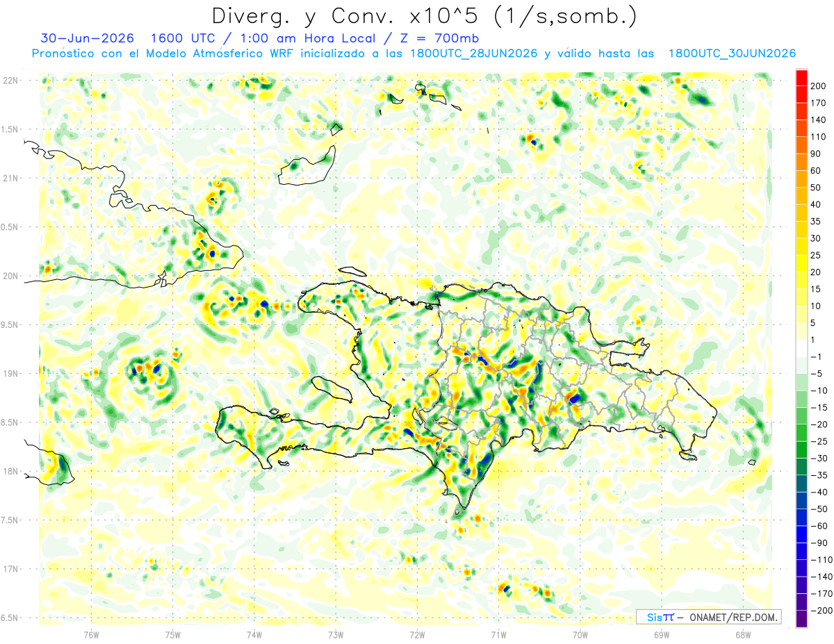Click the '20N' latitude label

coord(11,276)
